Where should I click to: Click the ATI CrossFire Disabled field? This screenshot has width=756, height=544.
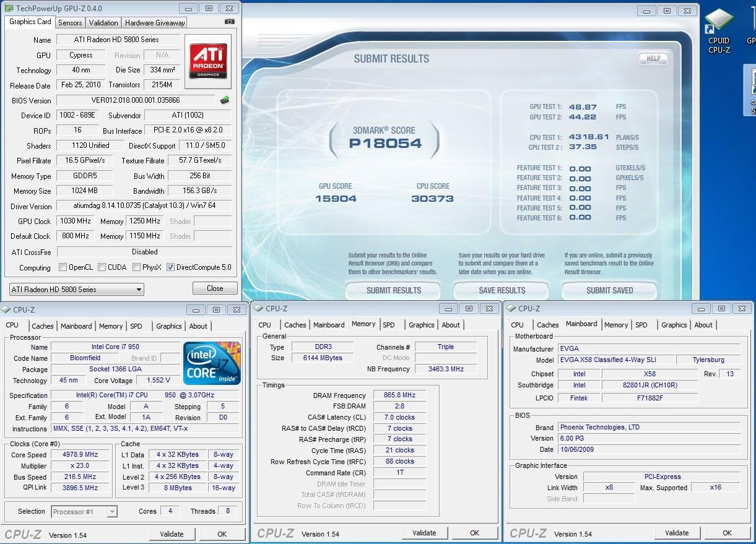coord(144,252)
